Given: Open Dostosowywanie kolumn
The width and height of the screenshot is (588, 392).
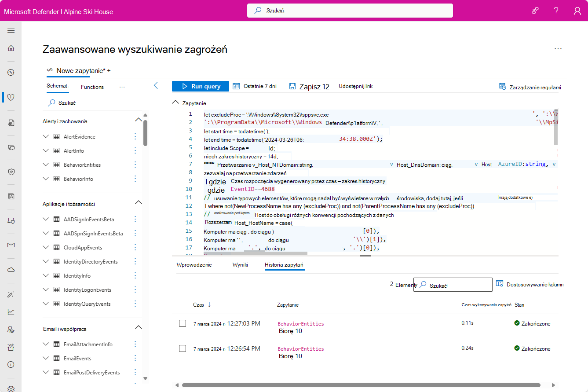Looking at the screenshot, I should tap(530, 284).
